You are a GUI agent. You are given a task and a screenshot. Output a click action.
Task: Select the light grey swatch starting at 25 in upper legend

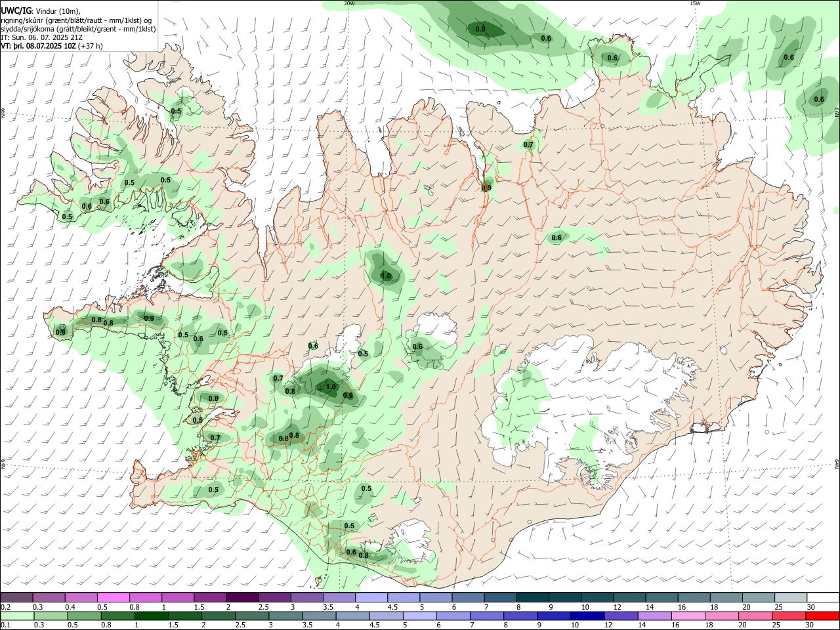pyautogui.click(x=791, y=597)
